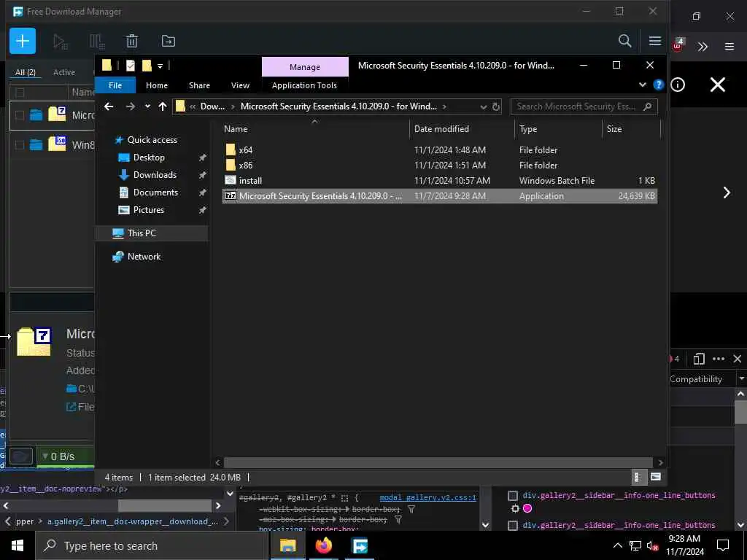The image size is (747, 560).
Task: Click the right arrow of file list scrollbar
Action: pos(660,462)
